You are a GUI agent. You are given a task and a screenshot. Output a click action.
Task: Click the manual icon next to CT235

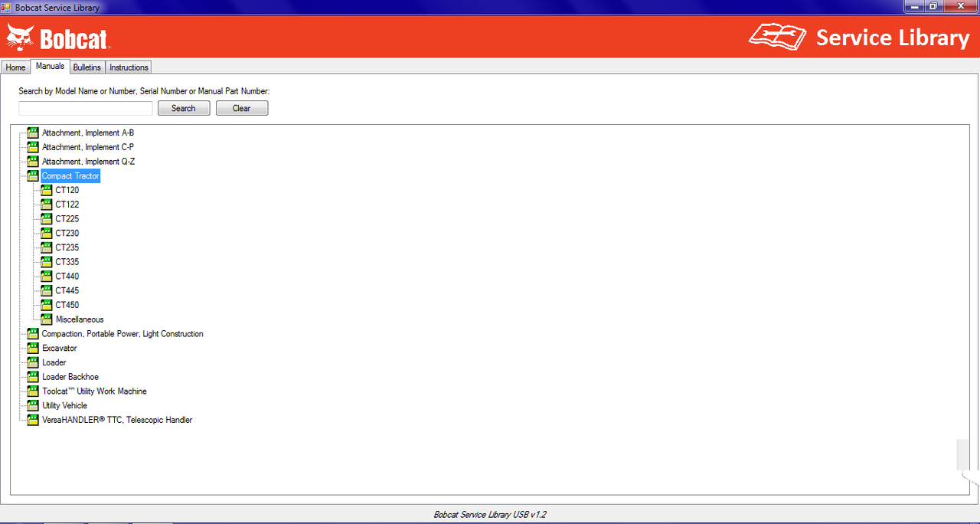46,247
